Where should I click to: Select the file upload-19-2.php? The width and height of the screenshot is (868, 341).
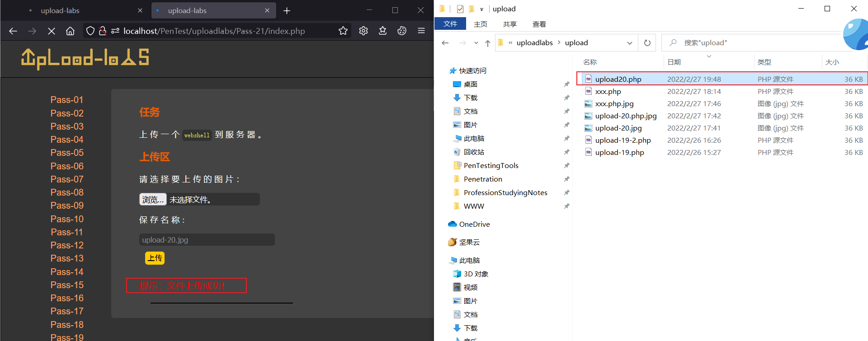[722, 140]
